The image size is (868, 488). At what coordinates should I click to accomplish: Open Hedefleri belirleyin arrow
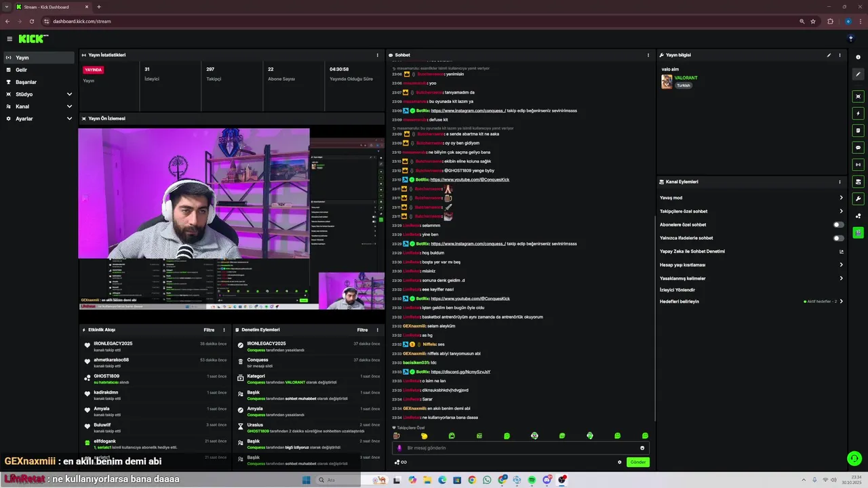[842, 302]
